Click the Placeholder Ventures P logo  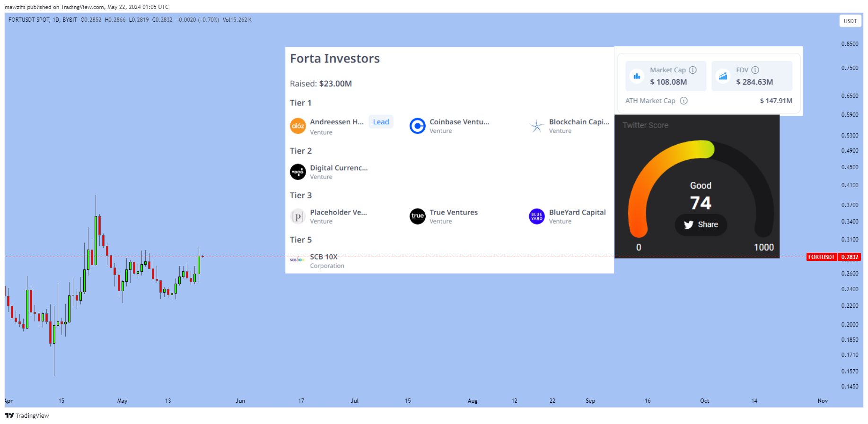(x=298, y=216)
